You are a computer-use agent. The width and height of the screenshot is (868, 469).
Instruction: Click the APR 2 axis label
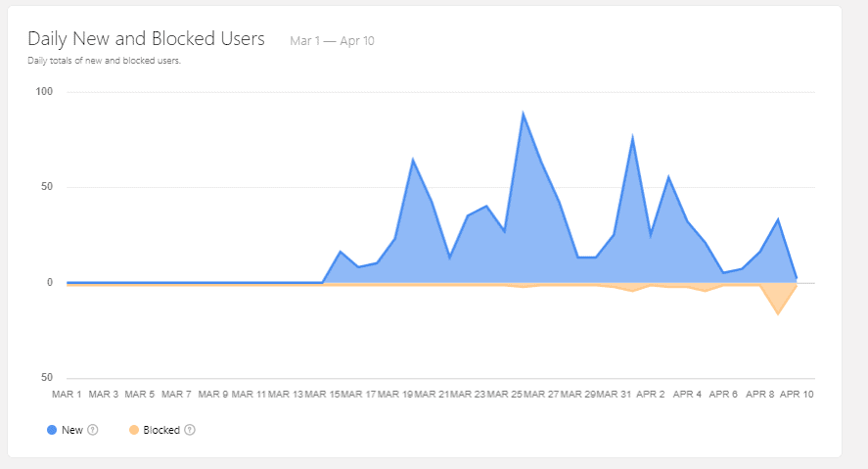pyautogui.click(x=651, y=395)
